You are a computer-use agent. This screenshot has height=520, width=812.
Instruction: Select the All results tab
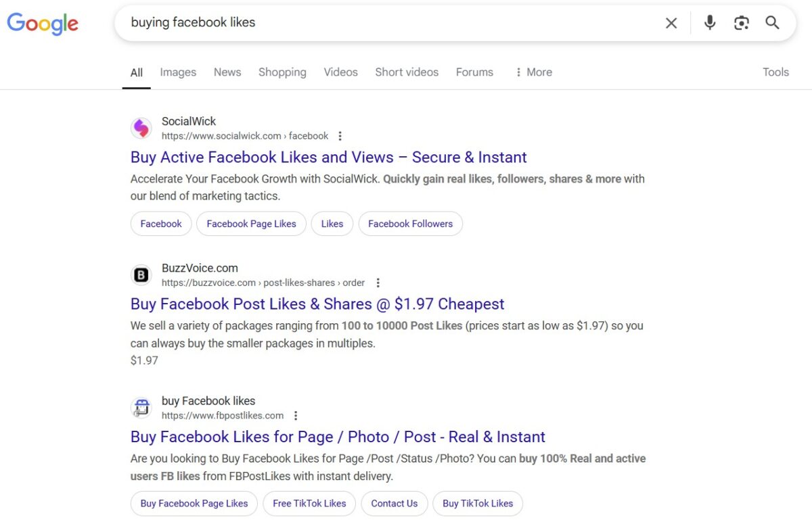tap(137, 72)
